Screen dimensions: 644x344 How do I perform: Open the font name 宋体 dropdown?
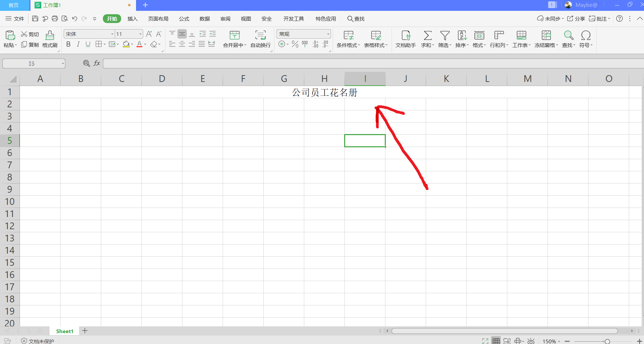[x=112, y=34]
